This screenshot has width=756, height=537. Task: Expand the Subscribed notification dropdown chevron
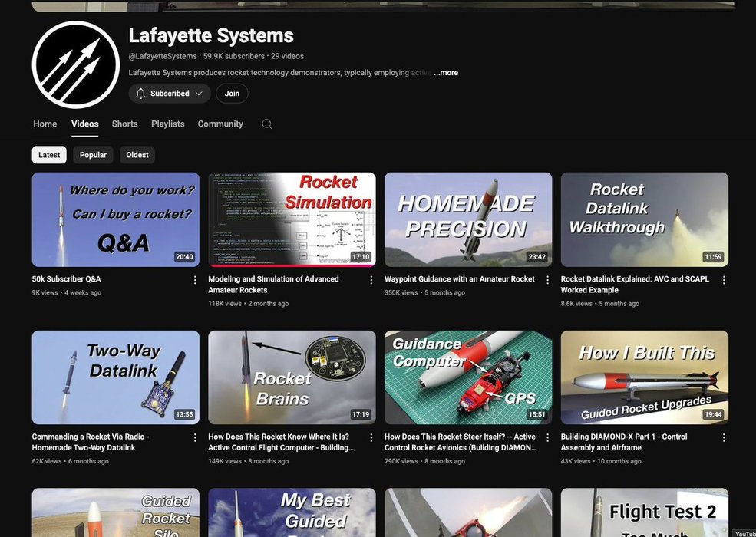pos(199,94)
